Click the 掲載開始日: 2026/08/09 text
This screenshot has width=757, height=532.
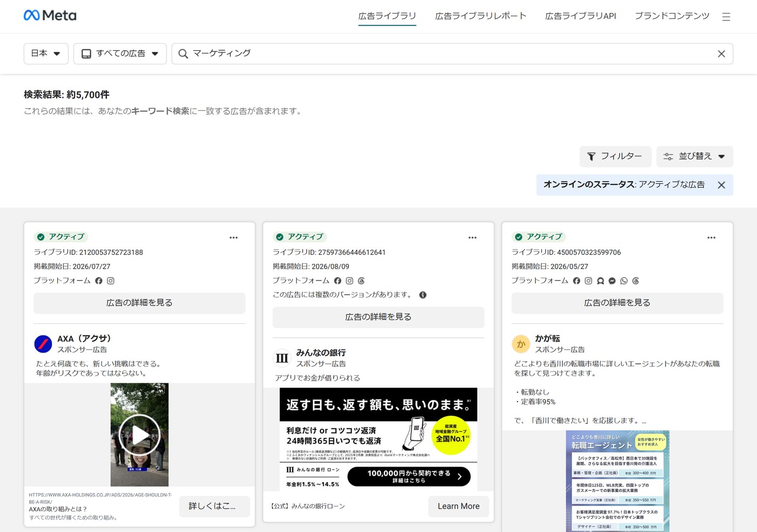311,267
